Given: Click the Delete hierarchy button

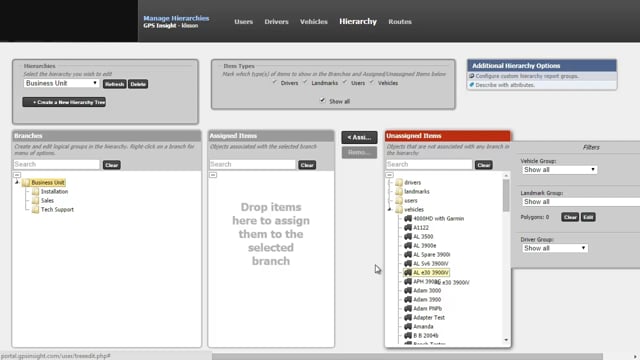Looking at the screenshot, I should tap(138, 84).
